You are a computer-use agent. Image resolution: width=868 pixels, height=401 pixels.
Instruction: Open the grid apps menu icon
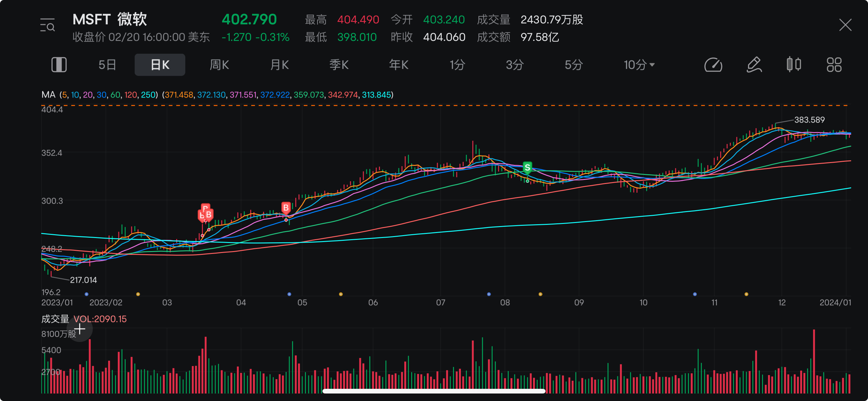coord(835,65)
